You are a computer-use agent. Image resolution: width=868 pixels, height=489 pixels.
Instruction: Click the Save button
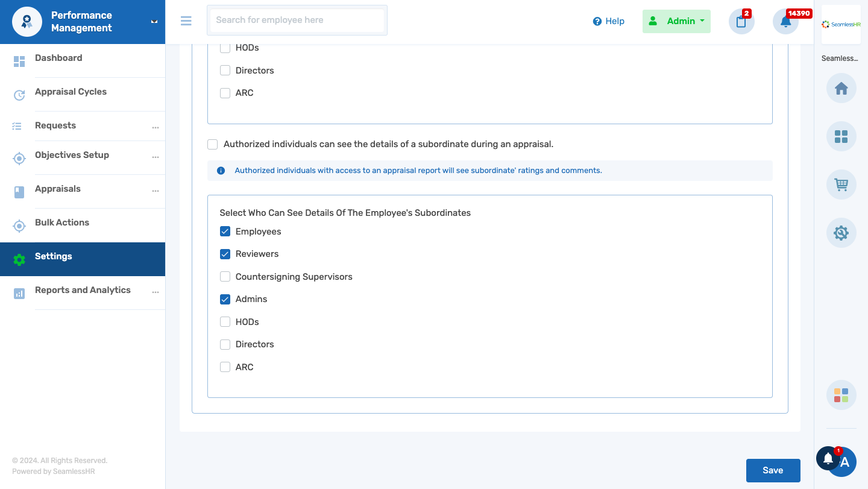click(x=773, y=470)
